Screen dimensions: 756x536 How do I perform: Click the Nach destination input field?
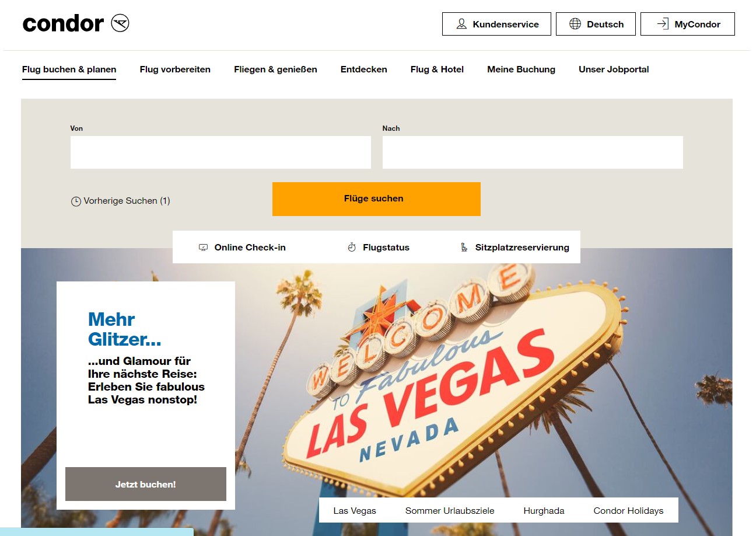tap(533, 152)
